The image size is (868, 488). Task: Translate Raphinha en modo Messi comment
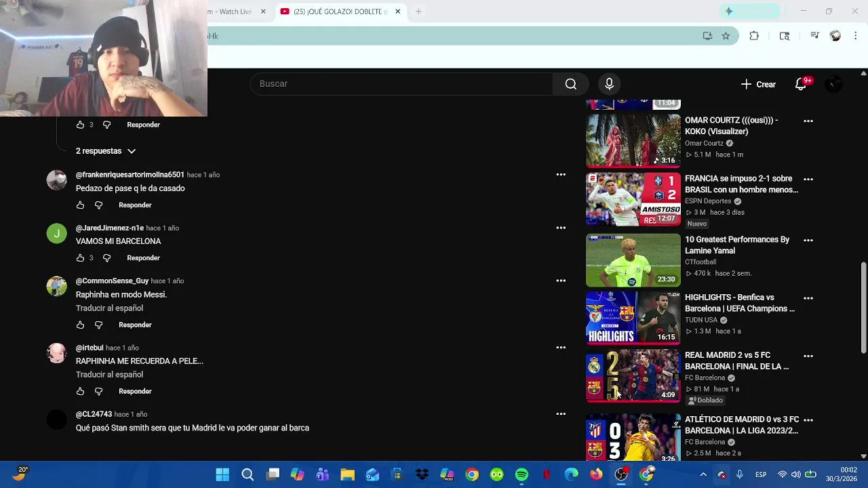pos(109,308)
